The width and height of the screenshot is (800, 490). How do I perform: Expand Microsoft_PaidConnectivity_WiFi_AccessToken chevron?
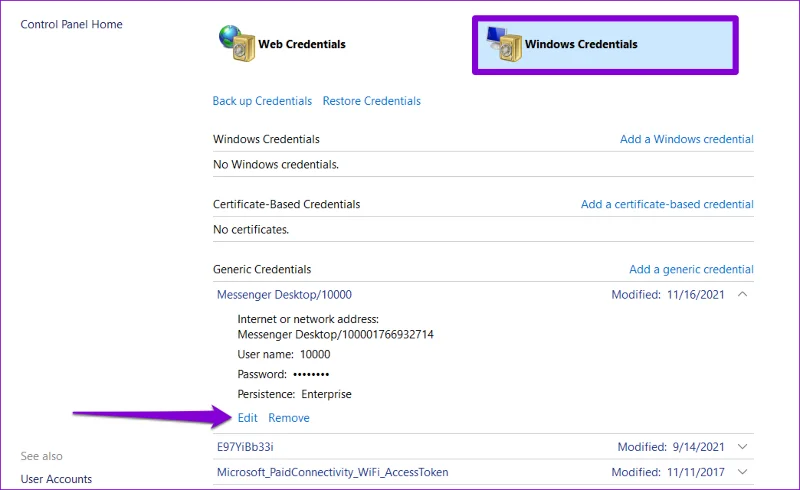[x=743, y=472]
